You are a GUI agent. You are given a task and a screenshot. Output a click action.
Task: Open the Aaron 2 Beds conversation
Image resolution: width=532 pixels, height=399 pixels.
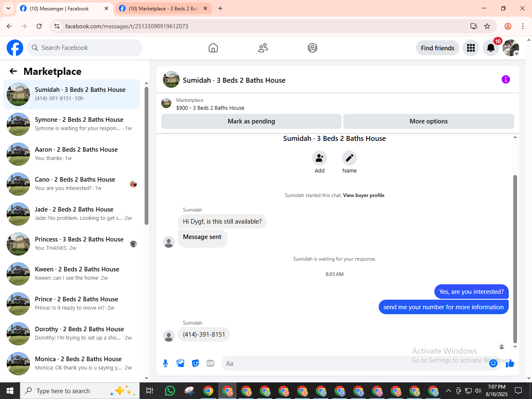pos(71,154)
